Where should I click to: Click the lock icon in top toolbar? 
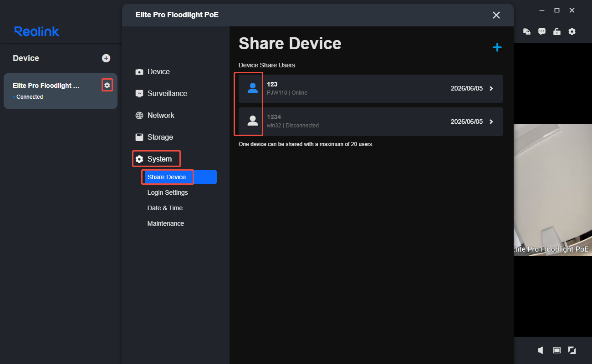(557, 31)
